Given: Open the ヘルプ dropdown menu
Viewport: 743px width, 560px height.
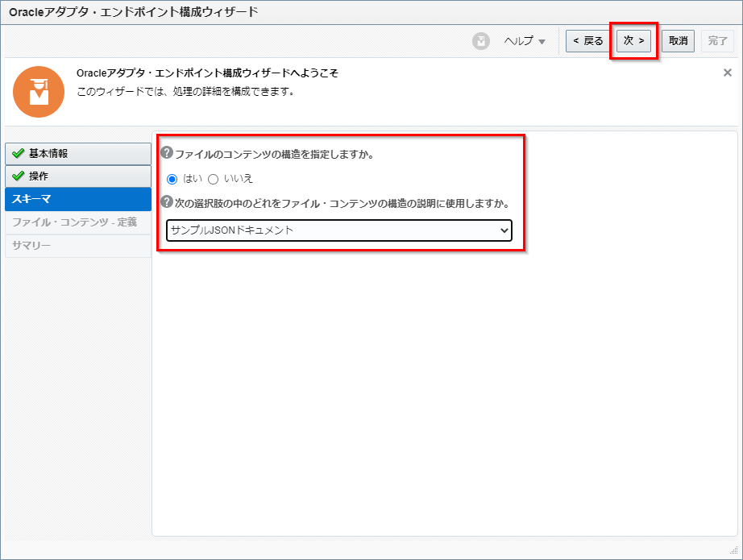Looking at the screenshot, I should click(525, 41).
